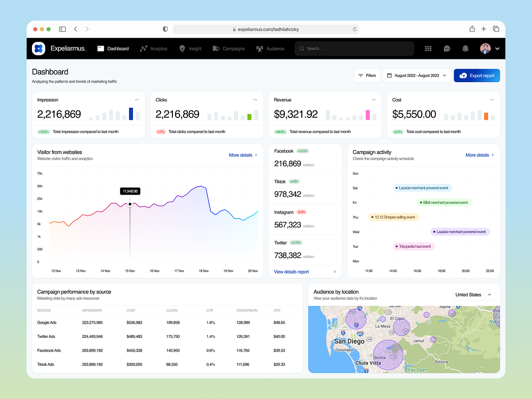The image size is (532, 399).
Task: Toggle the Safari sidebar icon
Action: coord(62,29)
